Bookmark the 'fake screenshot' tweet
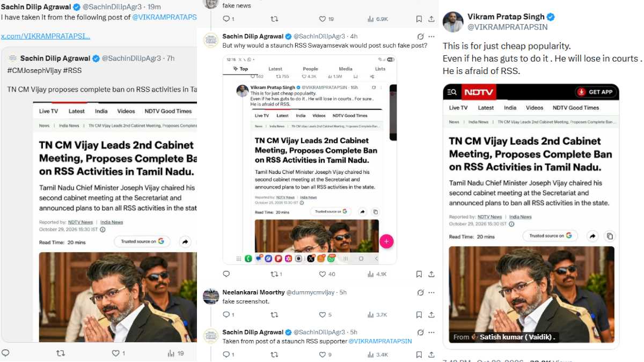The width and height of the screenshot is (644, 362). tap(419, 315)
